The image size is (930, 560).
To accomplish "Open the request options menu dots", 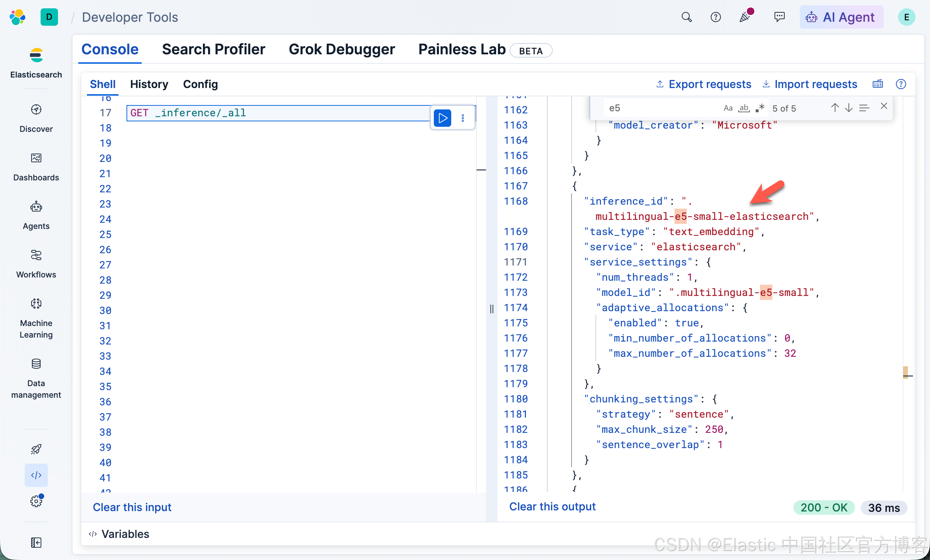I will point(463,118).
